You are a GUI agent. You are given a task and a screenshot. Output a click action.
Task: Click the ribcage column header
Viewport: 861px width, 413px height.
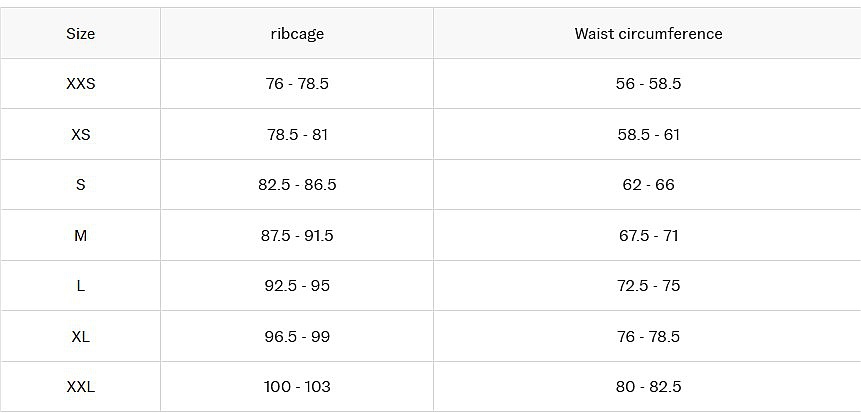(x=297, y=34)
